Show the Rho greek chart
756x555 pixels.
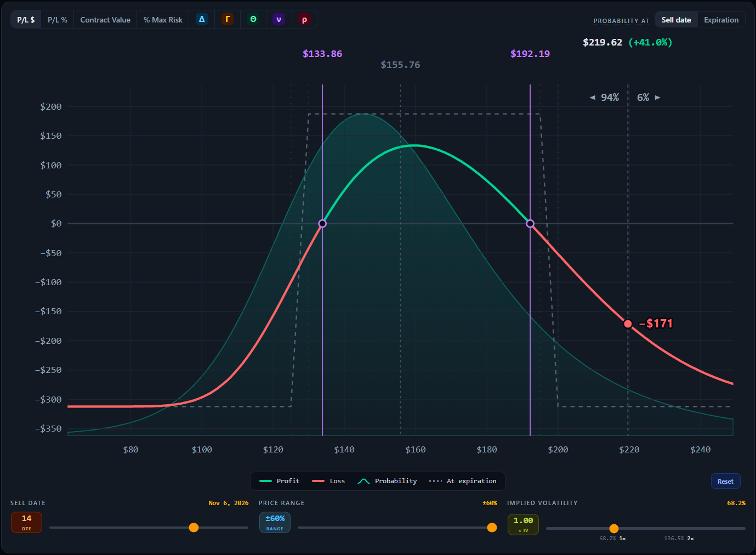[x=305, y=19]
